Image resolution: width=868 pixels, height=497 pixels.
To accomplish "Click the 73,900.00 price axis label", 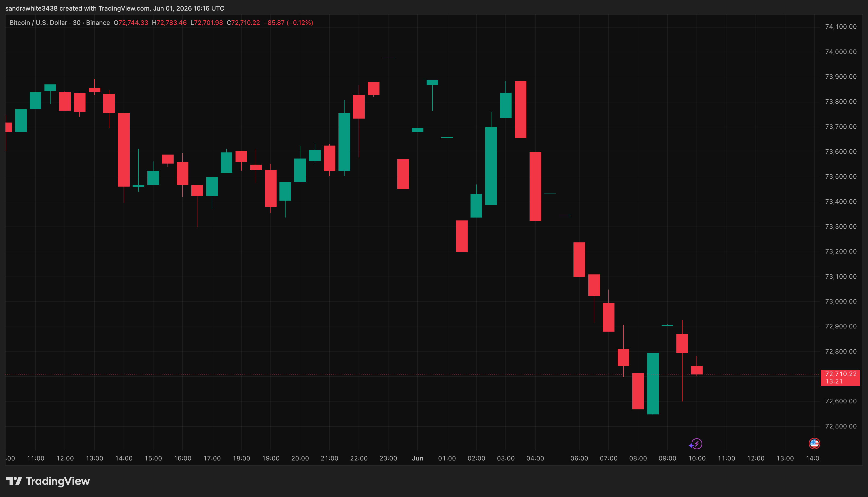I will pos(841,76).
